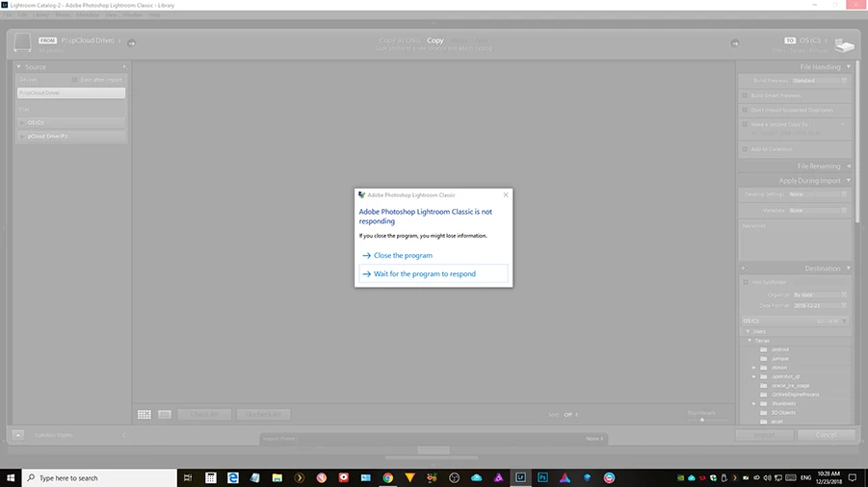Expand the pCloud Drive (P:) source folder
The height and width of the screenshot is (487, 868).
[x=22, y=136]
